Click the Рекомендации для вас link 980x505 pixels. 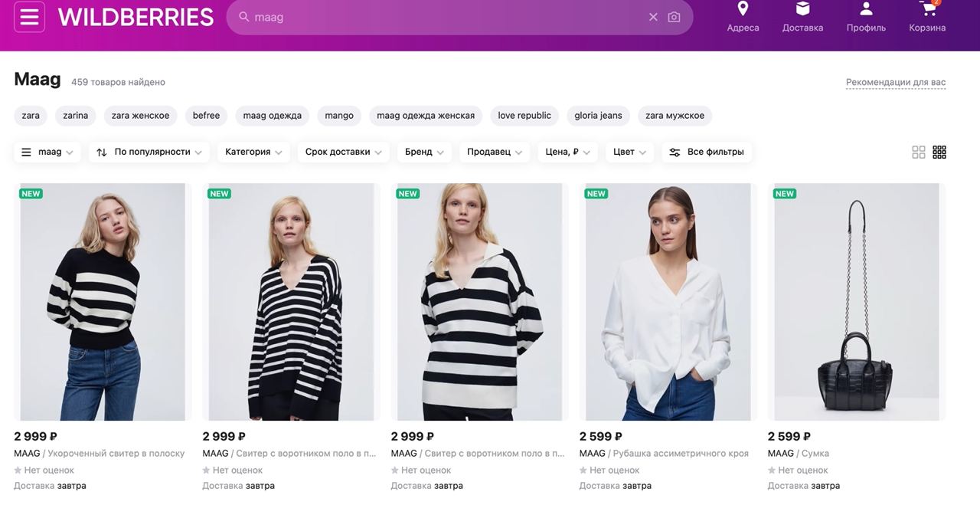click(896, 82)
